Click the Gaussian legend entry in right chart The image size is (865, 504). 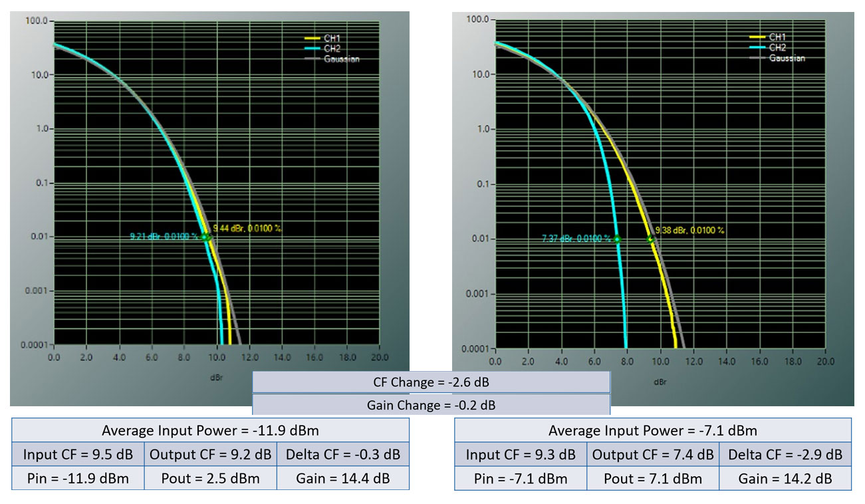(x=787, y=59)
